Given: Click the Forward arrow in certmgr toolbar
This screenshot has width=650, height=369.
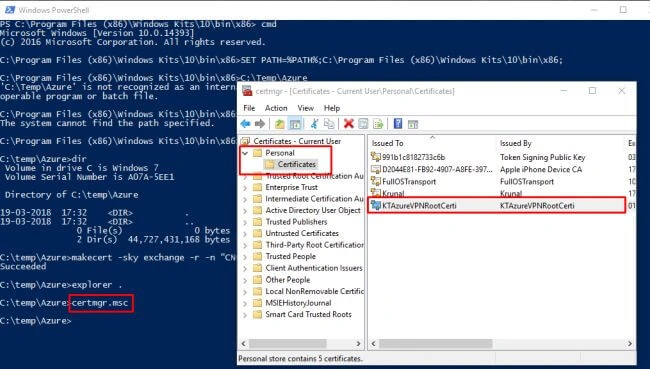Looking at the screenshot, I should [260, 124].
